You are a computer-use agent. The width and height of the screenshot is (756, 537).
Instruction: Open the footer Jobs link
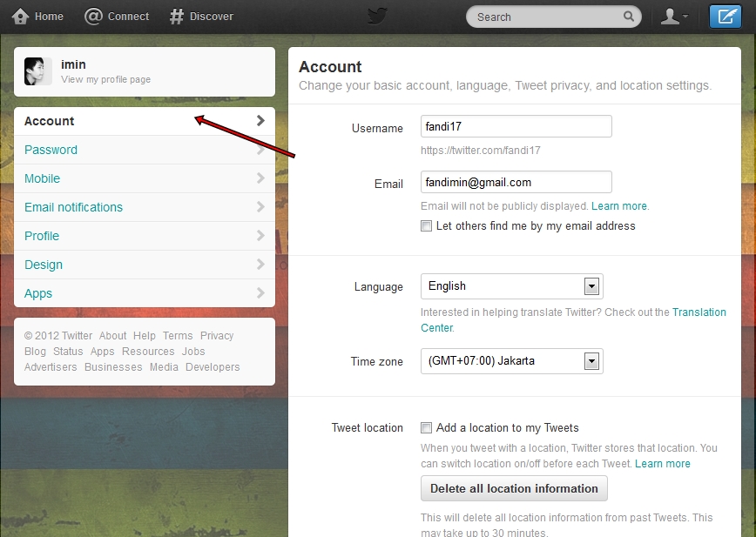tap(193, 352)
